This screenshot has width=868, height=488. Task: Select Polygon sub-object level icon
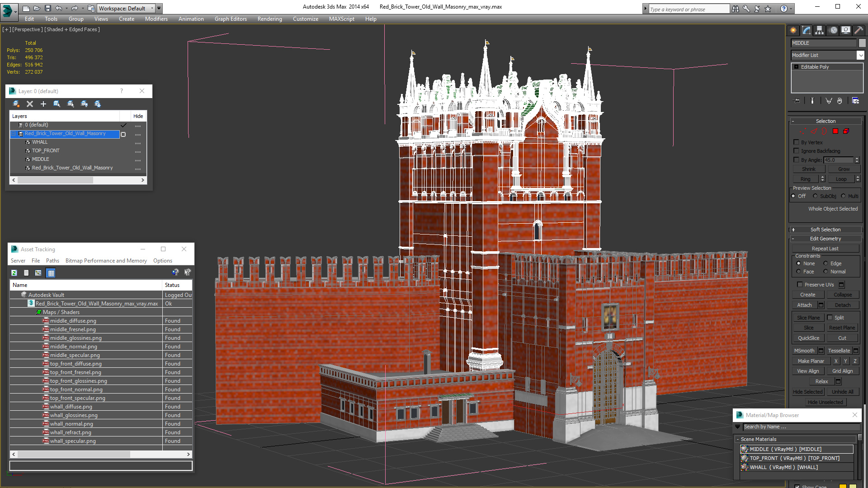point(835,131)
